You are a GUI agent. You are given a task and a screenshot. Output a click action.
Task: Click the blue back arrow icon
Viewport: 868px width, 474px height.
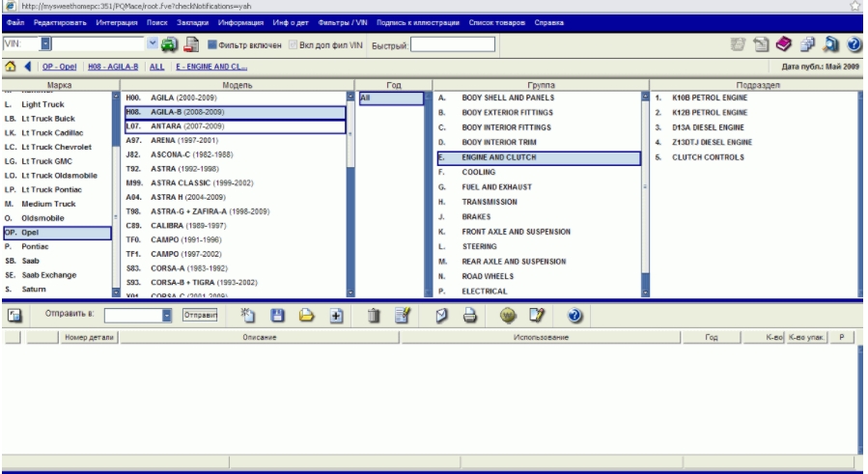(x=28, y=67)
